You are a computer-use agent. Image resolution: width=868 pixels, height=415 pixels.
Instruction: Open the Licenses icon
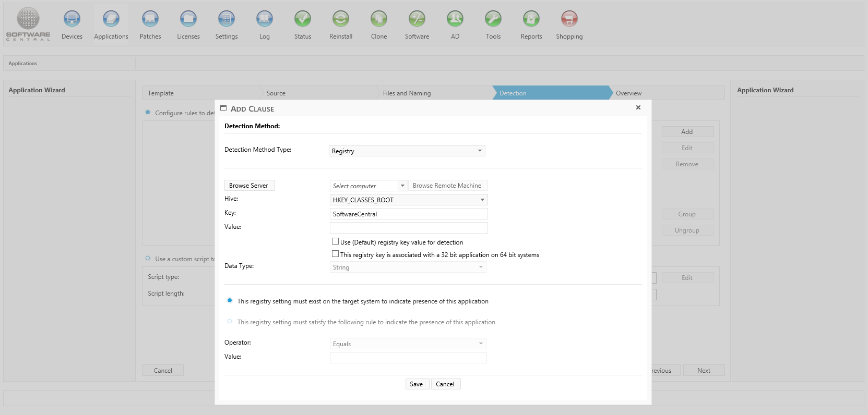tap(188, 19)
